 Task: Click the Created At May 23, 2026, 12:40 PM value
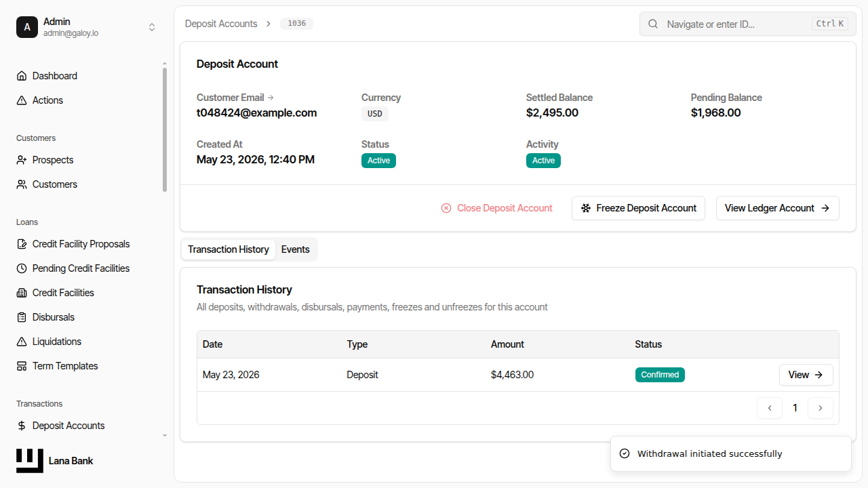pos(256,160)
